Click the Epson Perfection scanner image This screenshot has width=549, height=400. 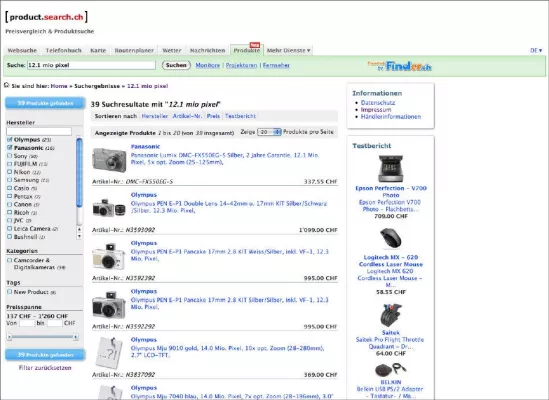pyautogui.click(x=390, y=169)
